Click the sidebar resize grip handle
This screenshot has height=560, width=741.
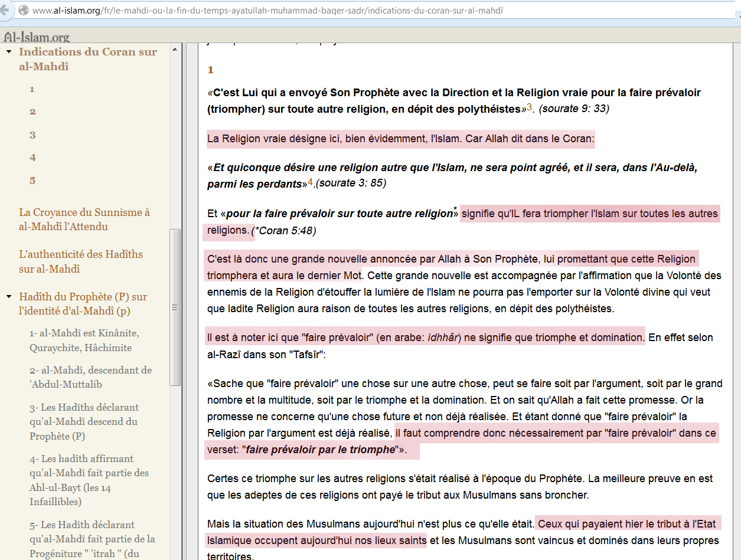pyautogui.click(x=175, y=307)
